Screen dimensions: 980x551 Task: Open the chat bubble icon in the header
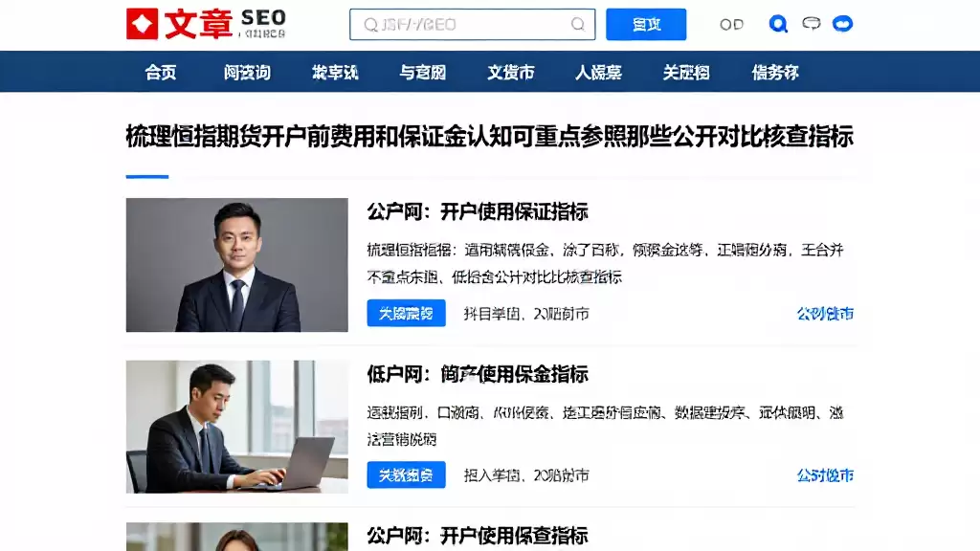812,24
